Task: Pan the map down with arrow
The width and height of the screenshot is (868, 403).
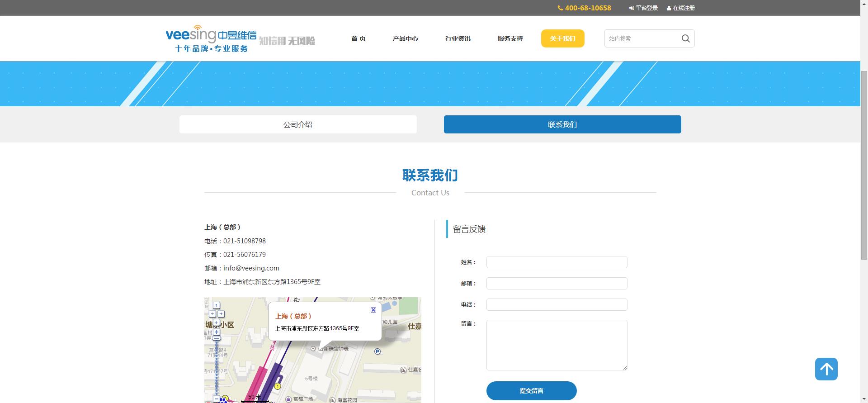Action: [x=217, y=322]
